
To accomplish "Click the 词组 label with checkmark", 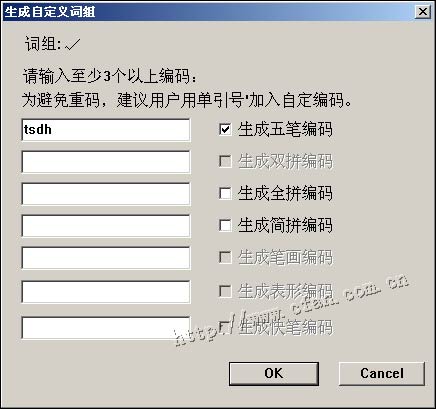I will [x=52, y=44].
